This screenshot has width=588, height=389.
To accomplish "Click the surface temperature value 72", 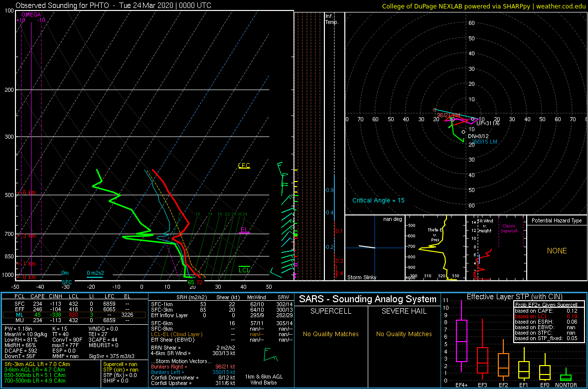I will point(199,282).
